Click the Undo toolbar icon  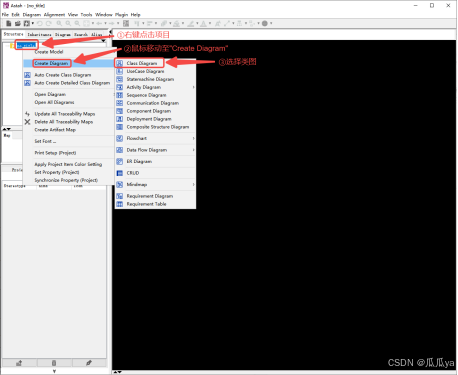pos(40,23)
